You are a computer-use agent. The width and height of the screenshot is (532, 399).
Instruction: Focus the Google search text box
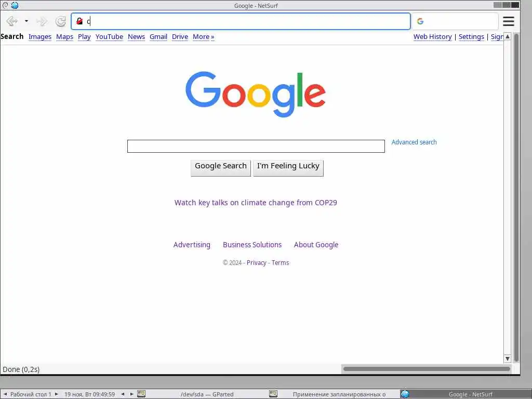256,146
